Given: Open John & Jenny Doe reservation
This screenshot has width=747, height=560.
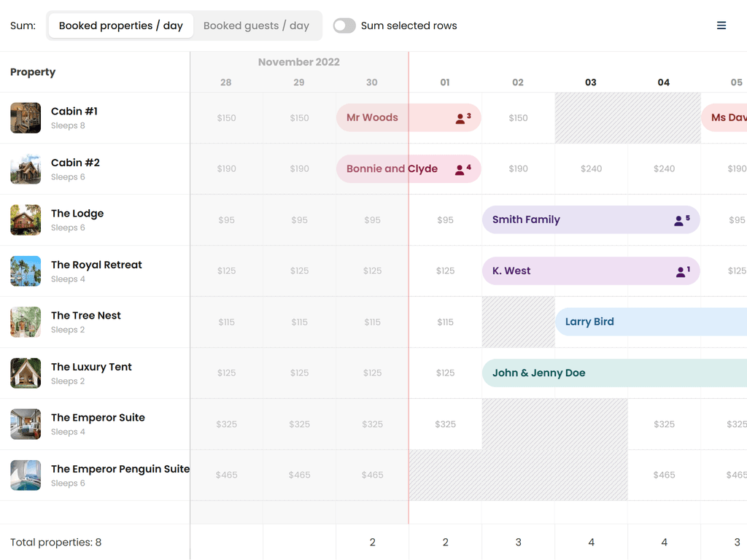Looking at the screenshot, I should 613,373.
